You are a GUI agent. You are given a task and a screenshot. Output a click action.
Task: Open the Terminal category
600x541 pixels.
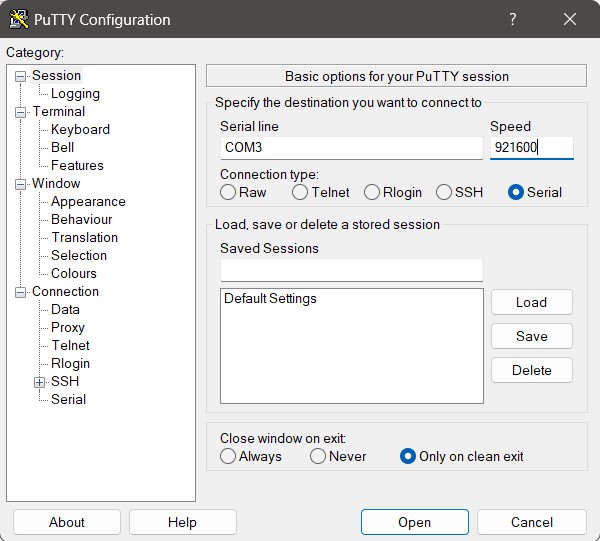click(x=59, y=111)
